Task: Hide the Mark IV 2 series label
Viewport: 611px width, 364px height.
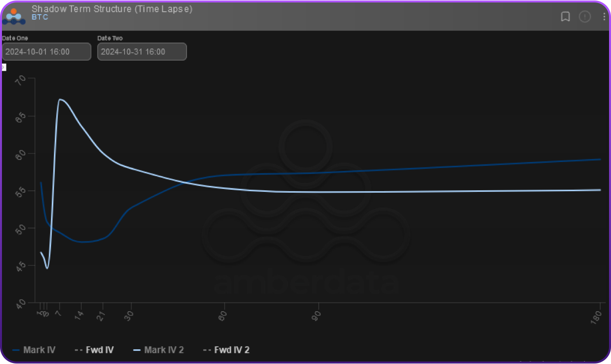Action: point(164,350)
